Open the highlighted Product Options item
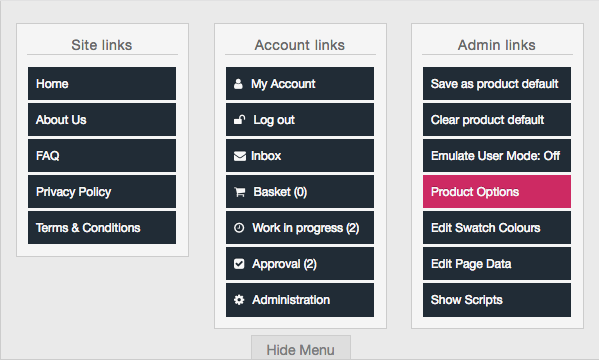599x360 pixels. 497,191
